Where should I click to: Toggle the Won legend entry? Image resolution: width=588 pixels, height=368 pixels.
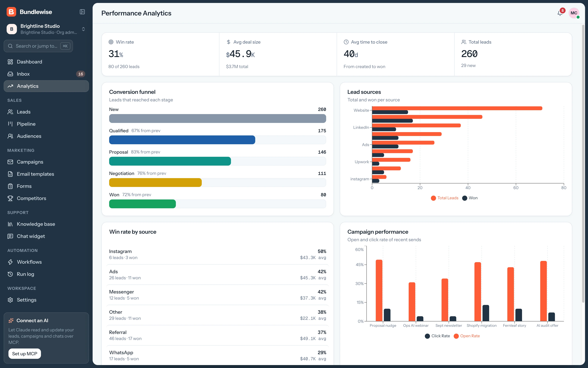pyautogui.click(x=470, y=198)
